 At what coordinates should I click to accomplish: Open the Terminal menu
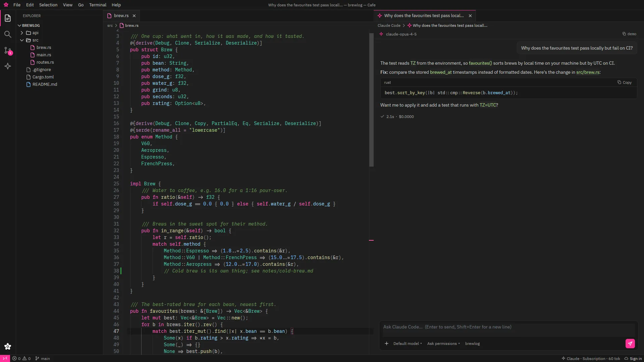(98, 5)
